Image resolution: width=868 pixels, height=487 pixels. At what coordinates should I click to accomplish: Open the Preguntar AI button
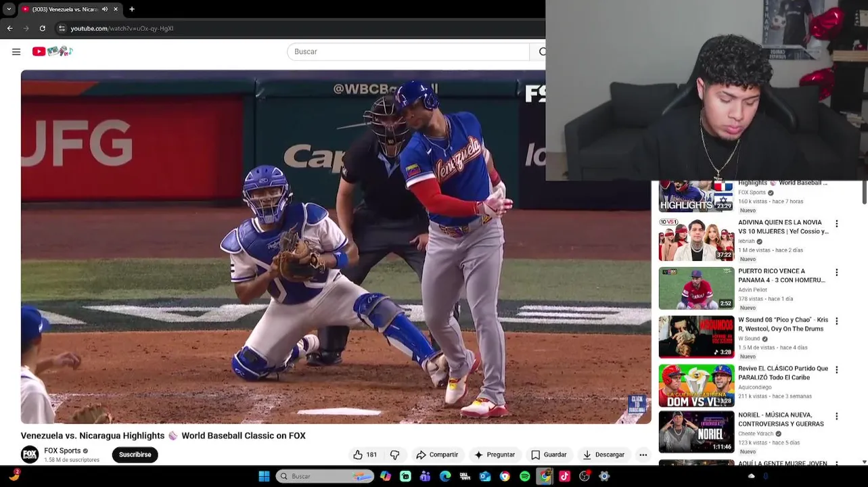(x=495, y=455)
